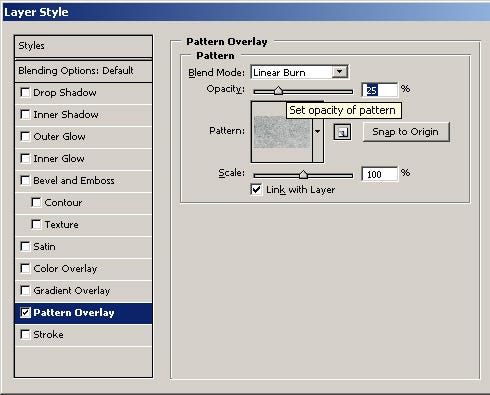
Task: Click the Scale slider handle
Action: pyautogui.click(x=303, y=174)
